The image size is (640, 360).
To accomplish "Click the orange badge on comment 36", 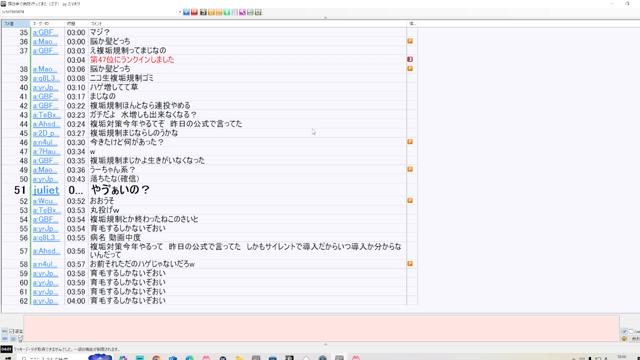I will pos(410,41).
